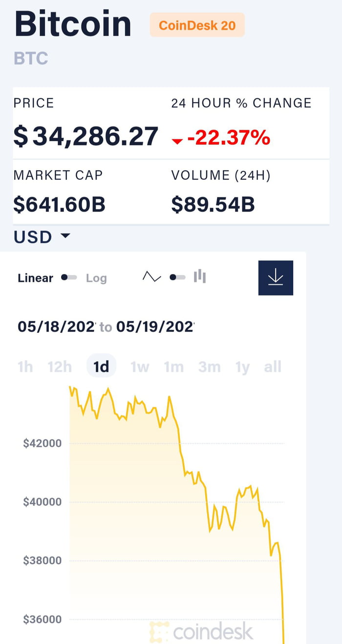Click the red price-down arrow icon
Screen dimensions: 342x644
(x=177, y=141)
